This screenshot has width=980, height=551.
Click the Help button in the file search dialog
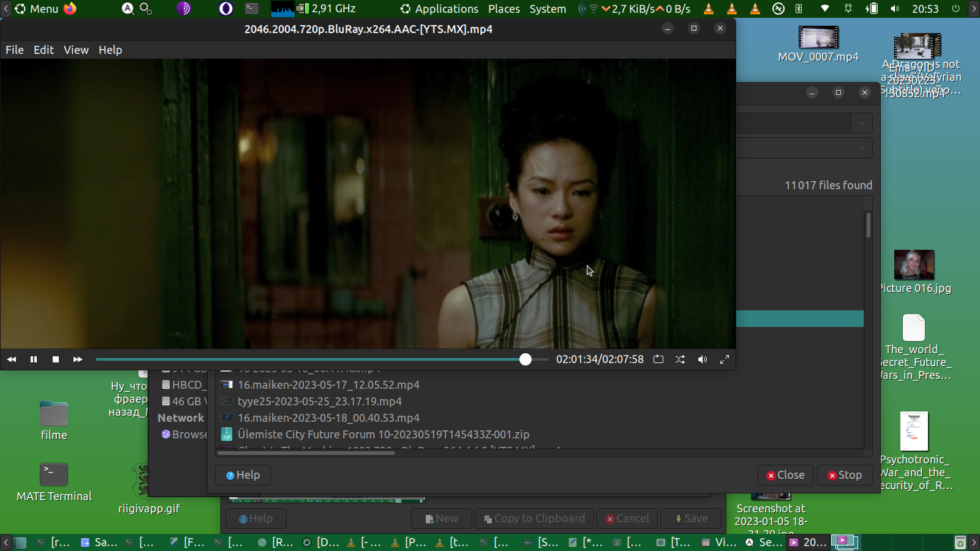[243, 475]
